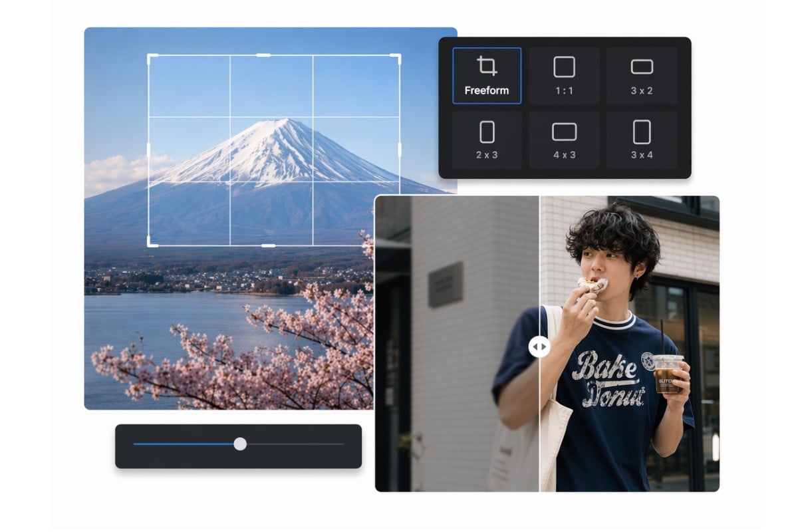Click the crop frame's left edge middle handle
Image resolution: width=798 pixels, height=532 pixels.
(148, 150)
